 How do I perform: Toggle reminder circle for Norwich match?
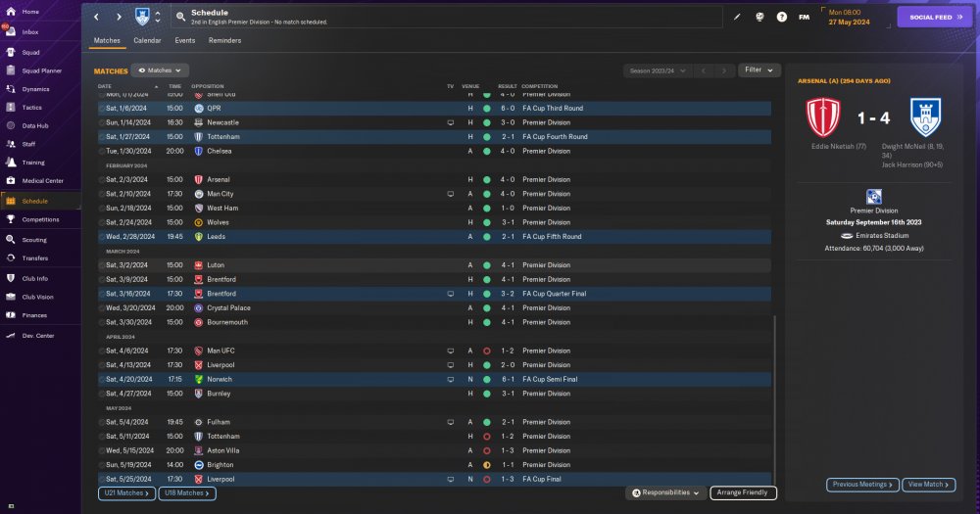pyautogui.click(x=102, y=380)
